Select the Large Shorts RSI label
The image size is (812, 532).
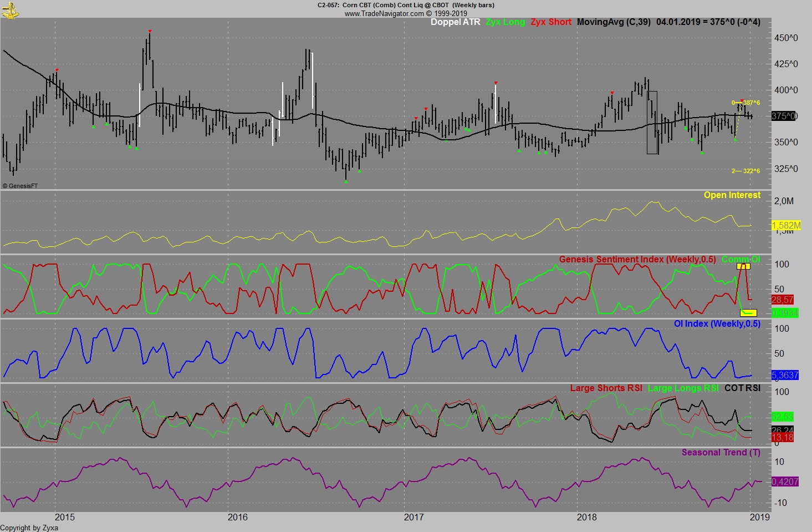pyautogui.click(x=606, y=388)
